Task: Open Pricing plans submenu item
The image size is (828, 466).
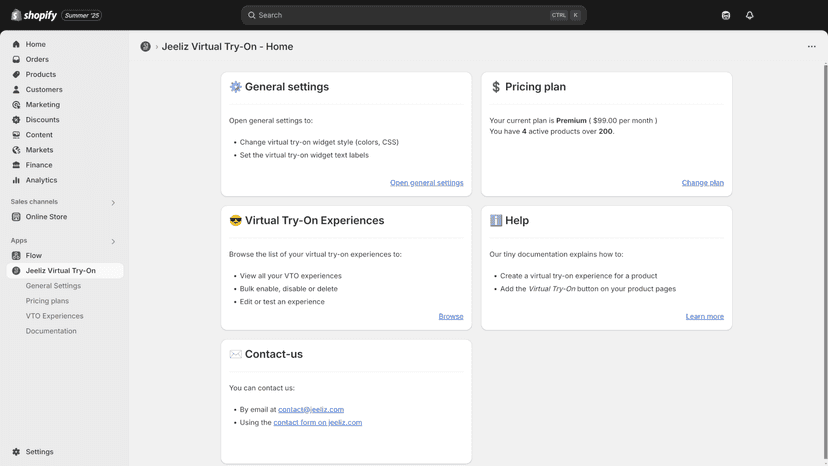Action: click(47, 301)
